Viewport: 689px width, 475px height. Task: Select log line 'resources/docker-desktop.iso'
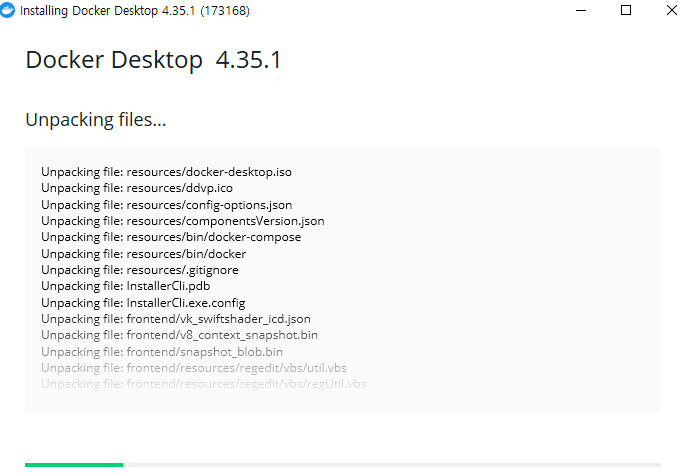167,172
